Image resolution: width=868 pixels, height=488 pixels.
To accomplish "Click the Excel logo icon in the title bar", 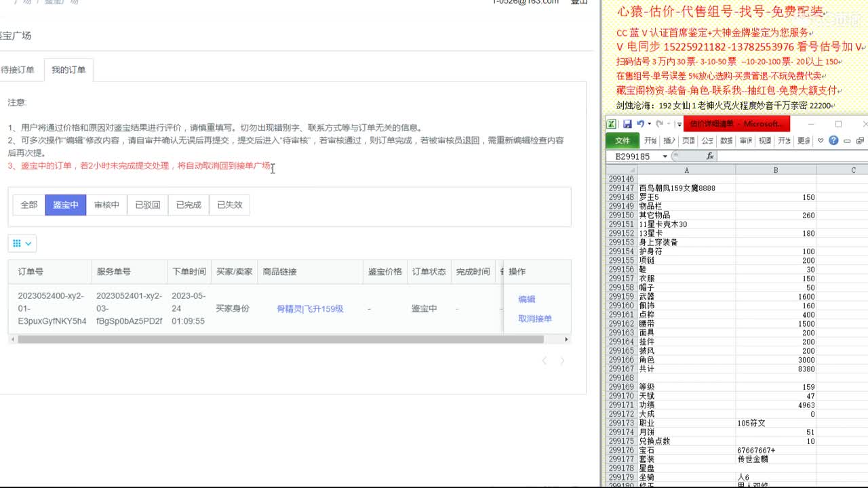I will [611, 123].
